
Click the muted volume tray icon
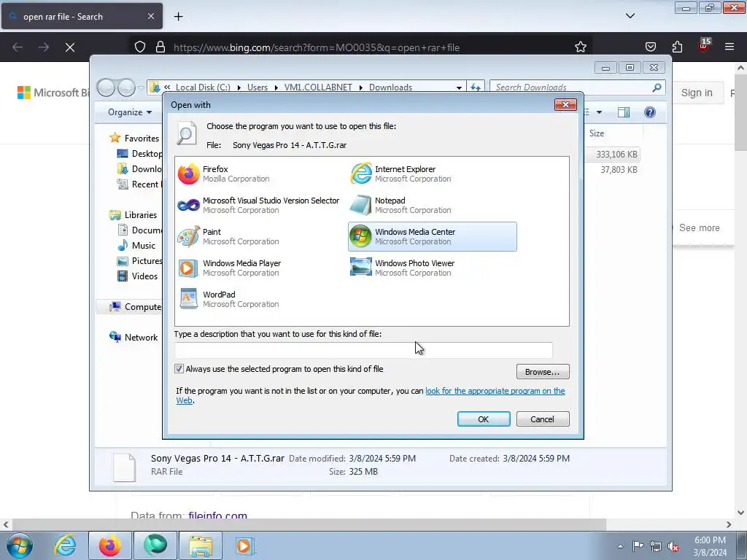[x=673, y=546]
